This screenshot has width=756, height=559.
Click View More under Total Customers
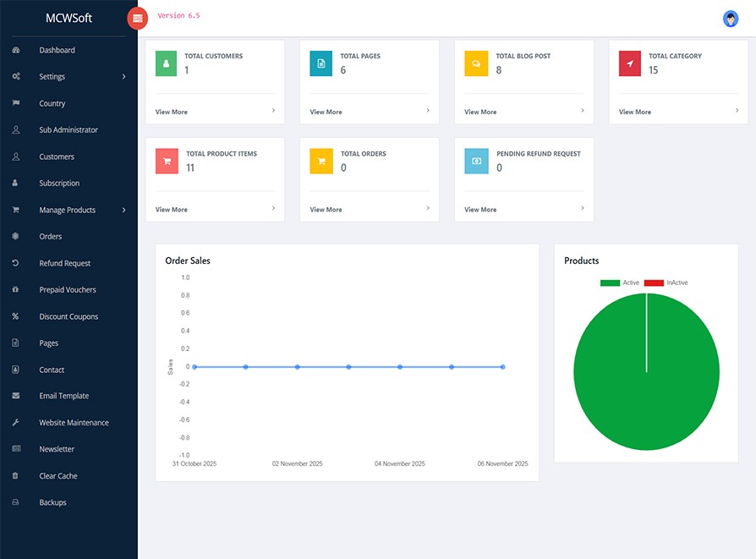(172, 112)
